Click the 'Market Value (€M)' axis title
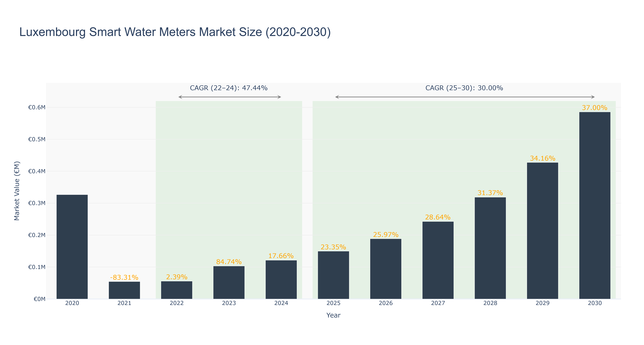Image resolution: width=644 pixels, height=345 pixels. click(17, 191)
